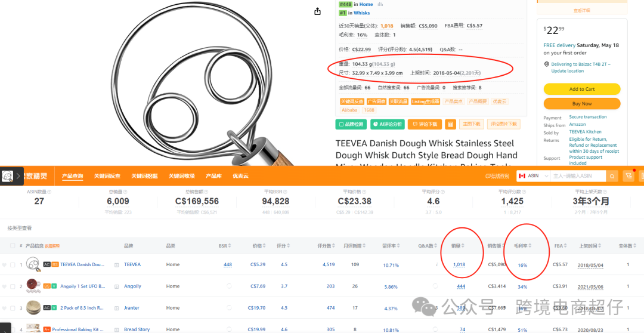This screenshot has width=644, height=333.
Task: Click the help icon beside ASIN数量
Action: pos(49,192)
